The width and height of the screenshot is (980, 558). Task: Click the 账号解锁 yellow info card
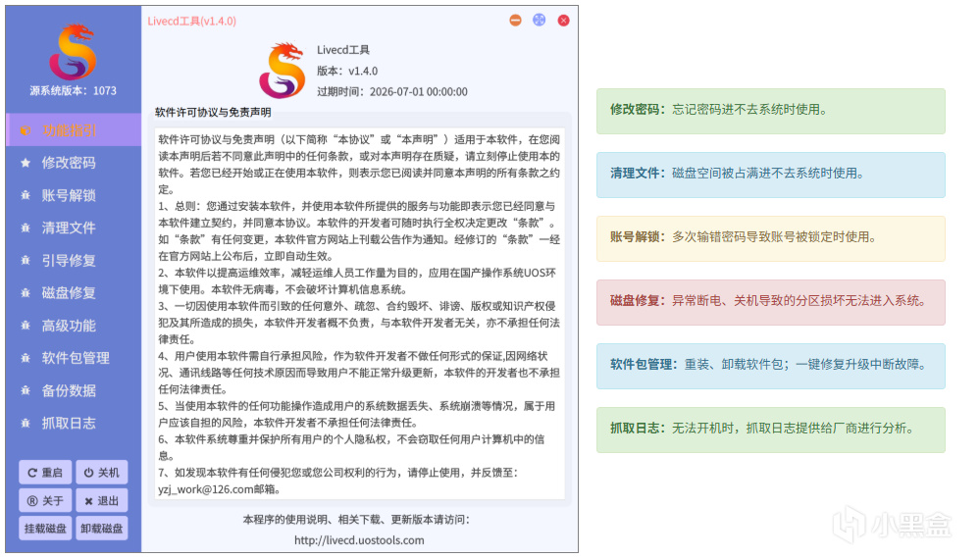pos(771,238)
